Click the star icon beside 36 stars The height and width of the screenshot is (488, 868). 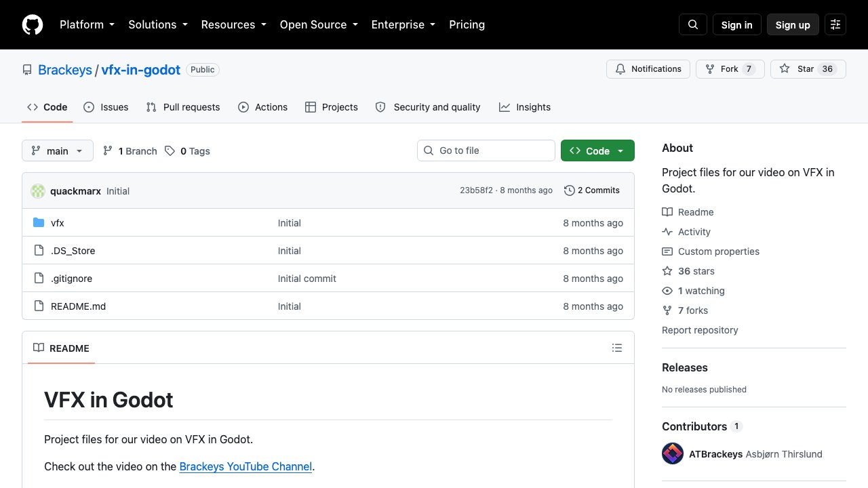click(x=667, y=271)
